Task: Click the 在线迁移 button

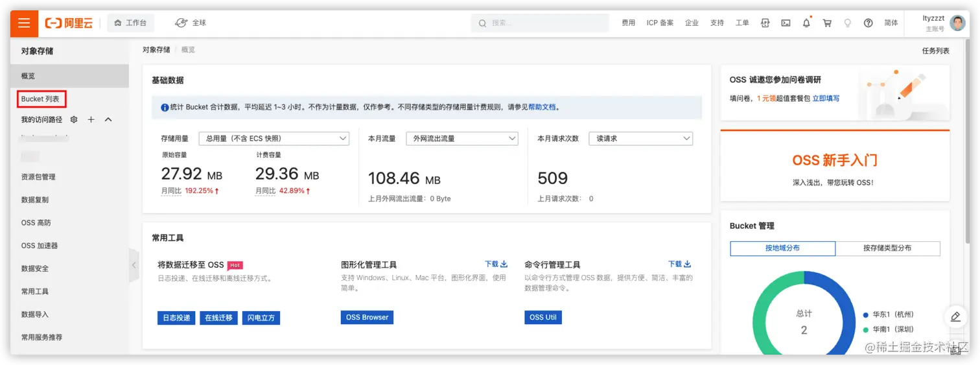Action: pyautogui.click(x=218, y=318)
